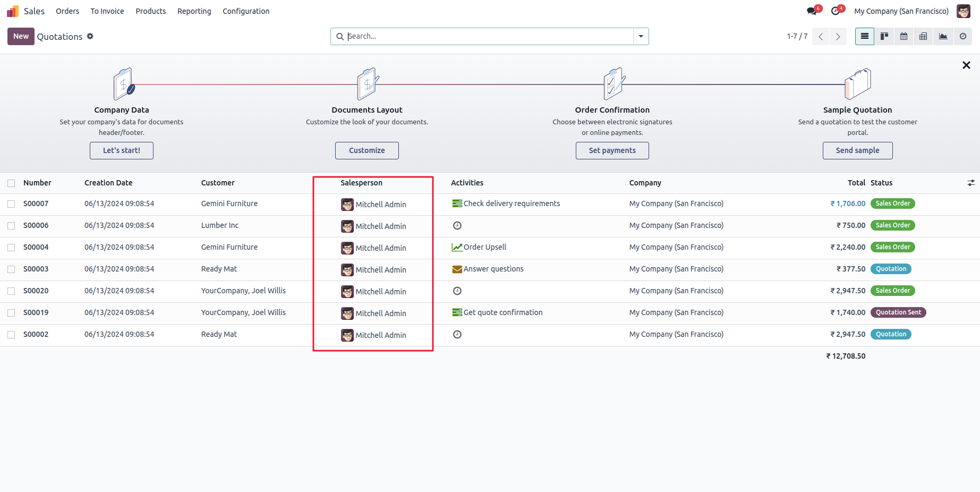This screenshot has height=492, width=980.
Task: Focus the Search input field
Action: point(489,36)
